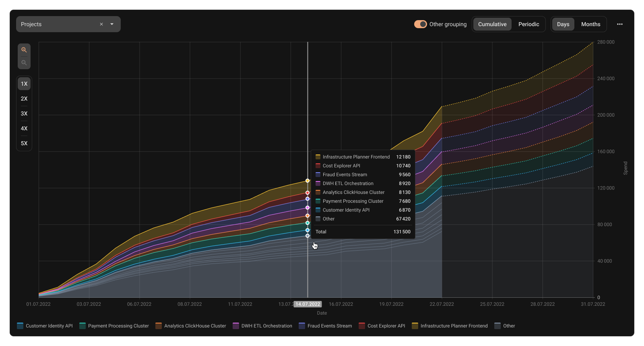Toggle Cost Explorer API legend swatch
This screenshot has width=644, height=346.
click(362, 326)
